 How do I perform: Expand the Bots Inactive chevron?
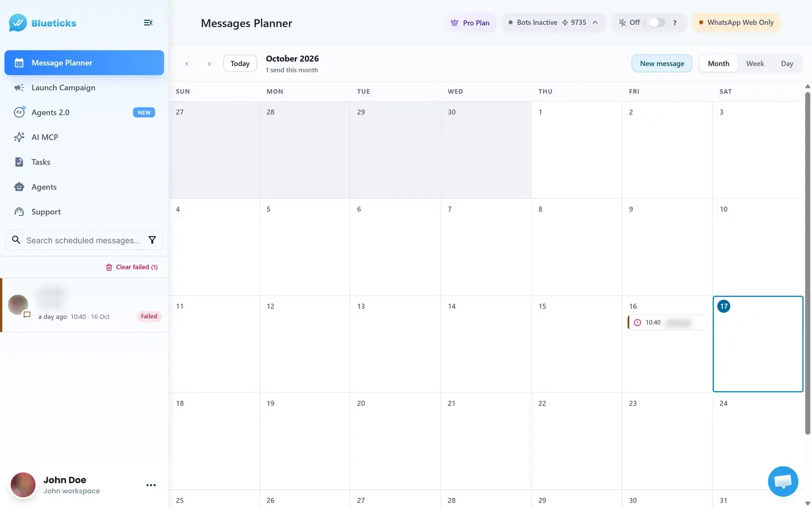[x=595, y=22]
